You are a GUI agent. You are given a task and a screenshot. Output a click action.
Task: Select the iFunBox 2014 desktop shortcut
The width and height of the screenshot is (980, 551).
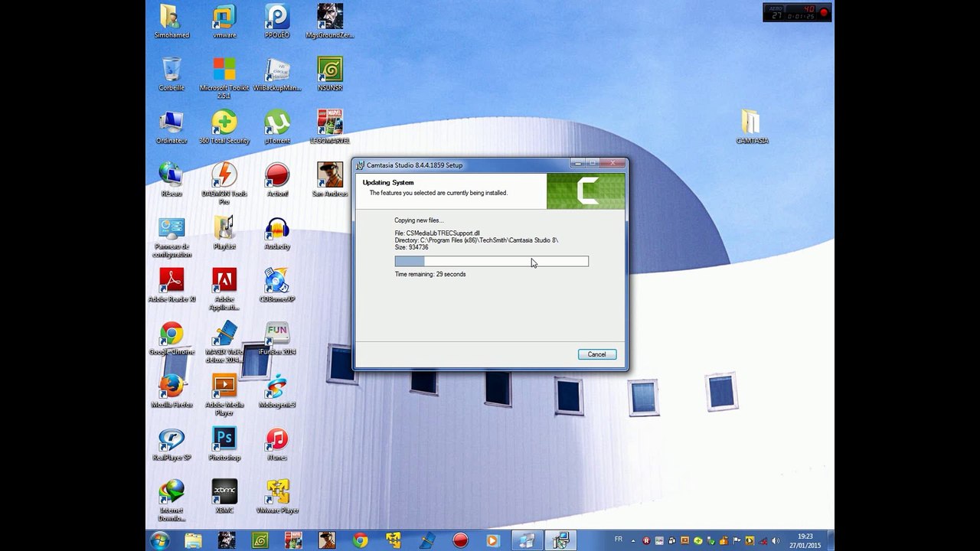point(277,337)
